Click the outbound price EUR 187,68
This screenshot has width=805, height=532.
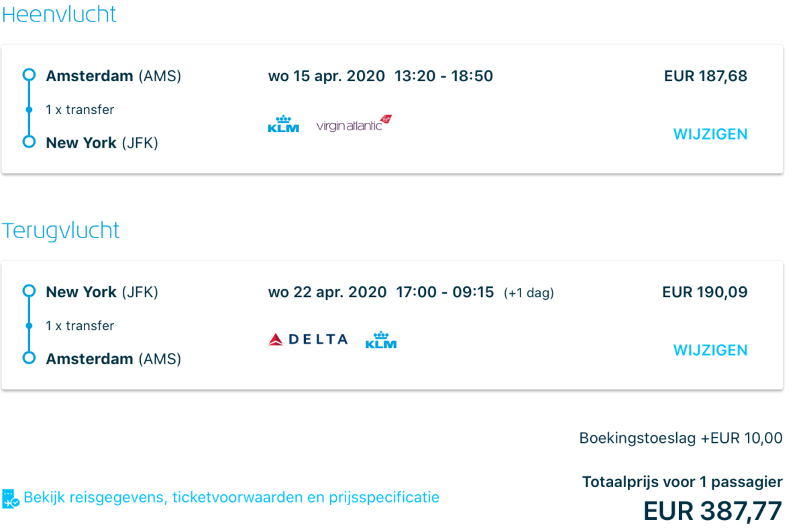coord(705,76)
